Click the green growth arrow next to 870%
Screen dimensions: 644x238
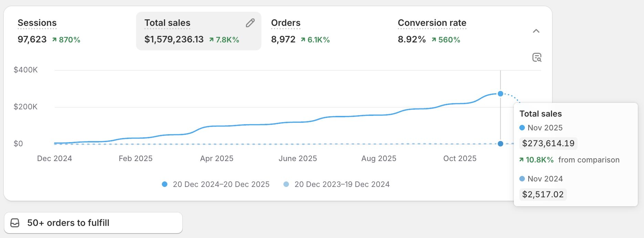[x=54, y=40]
